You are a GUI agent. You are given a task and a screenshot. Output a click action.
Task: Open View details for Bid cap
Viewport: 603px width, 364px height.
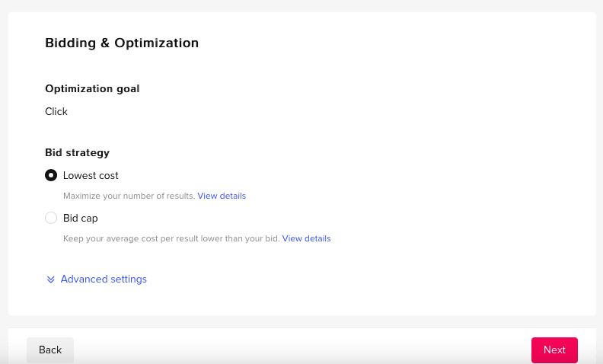coord(306,238)
